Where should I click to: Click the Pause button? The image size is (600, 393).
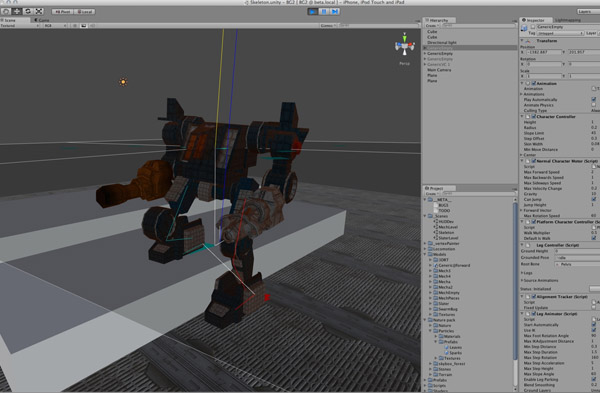(324, 11)
